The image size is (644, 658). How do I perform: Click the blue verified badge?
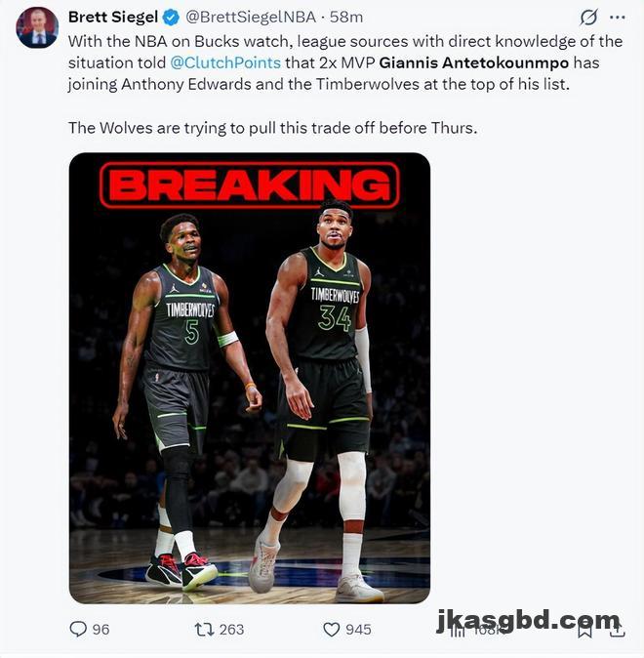[x=171, y=18]
